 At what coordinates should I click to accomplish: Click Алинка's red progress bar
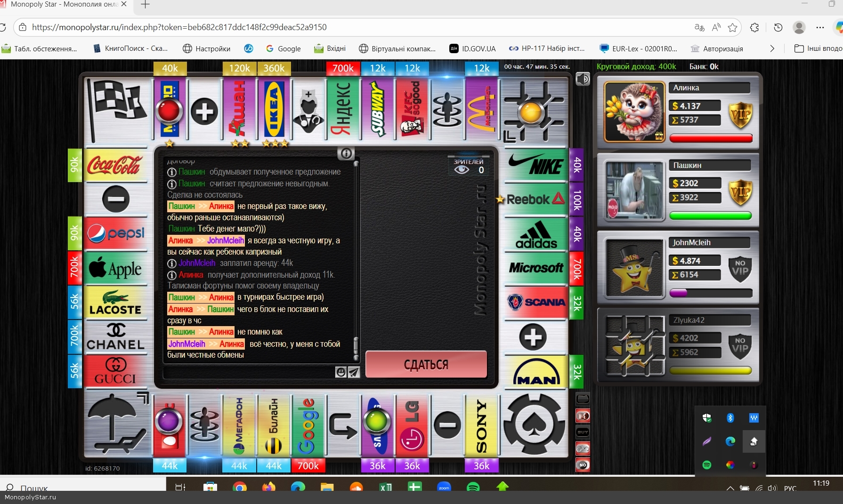click(x=711, y=138)
